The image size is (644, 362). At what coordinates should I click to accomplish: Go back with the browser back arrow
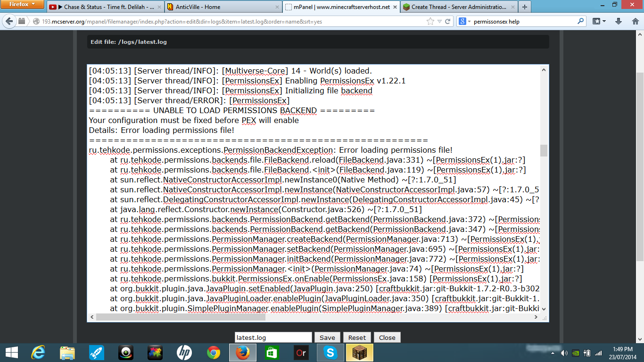(x=9, y=21)
